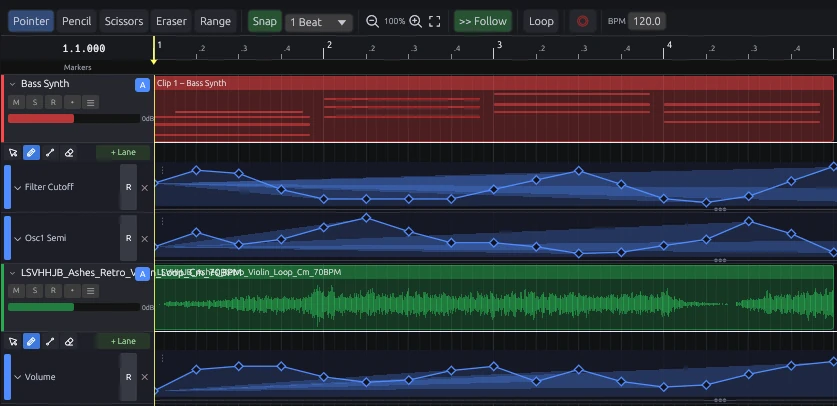Select automation pencil tool under Violin track

pyautogui.click(x=31, y=341)
